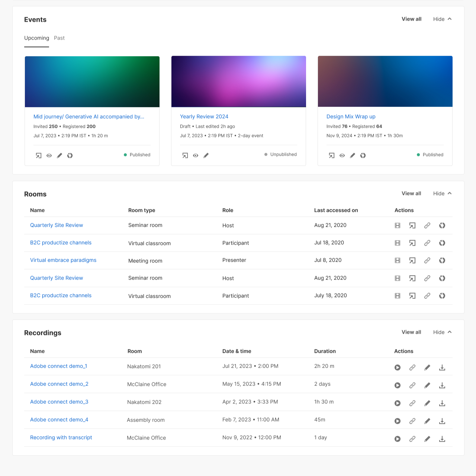The image size is (476, 476).
Task: Click the 'Date & time' column header
Action: 237,351
